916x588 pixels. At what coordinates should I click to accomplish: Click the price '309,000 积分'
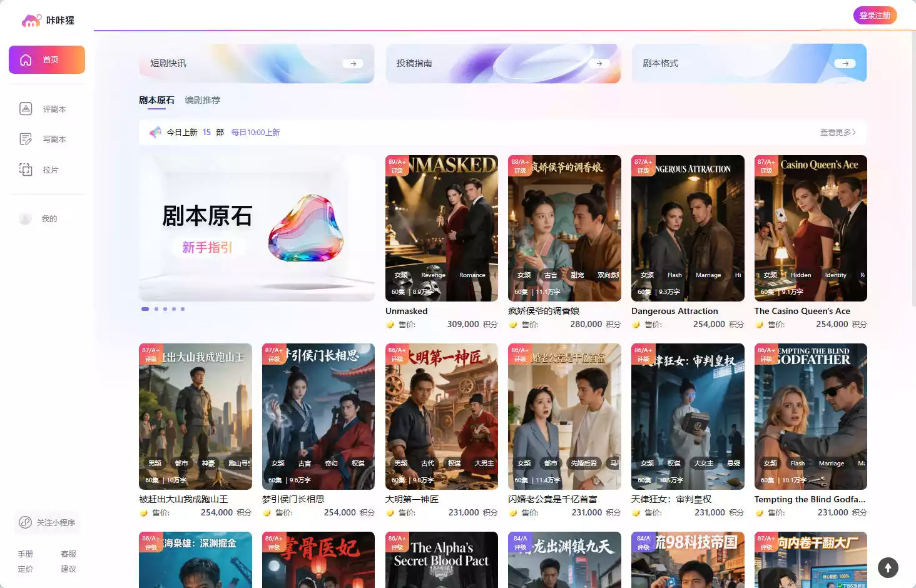click(x=472, y=325)
